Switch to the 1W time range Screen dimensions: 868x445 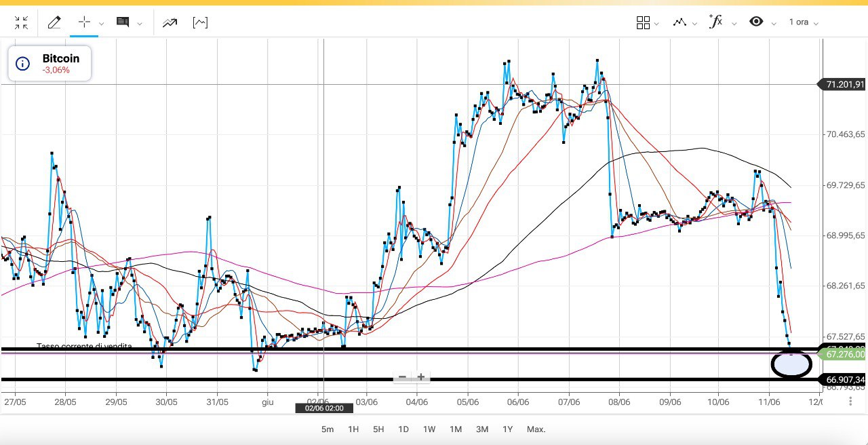[429, 429]
